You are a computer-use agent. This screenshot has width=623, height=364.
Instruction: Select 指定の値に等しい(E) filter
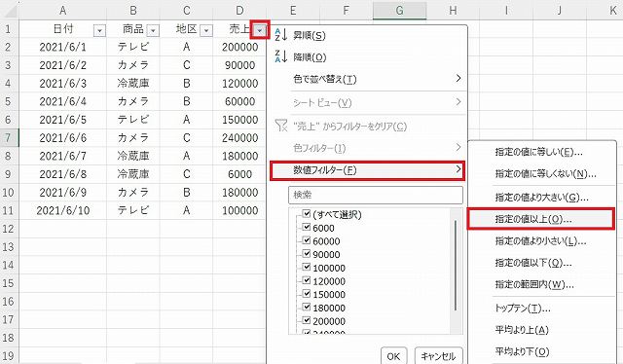tap(538, 152)
